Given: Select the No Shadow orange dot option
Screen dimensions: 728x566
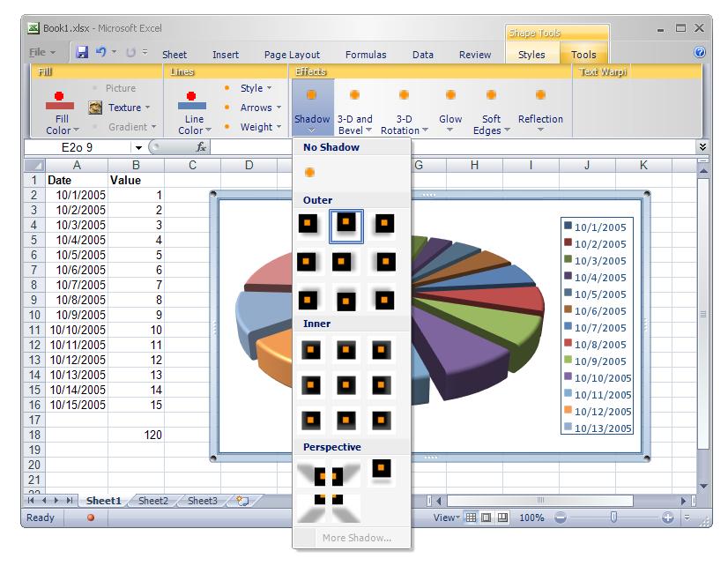Looking at the screenshot, I should point(309,172).
